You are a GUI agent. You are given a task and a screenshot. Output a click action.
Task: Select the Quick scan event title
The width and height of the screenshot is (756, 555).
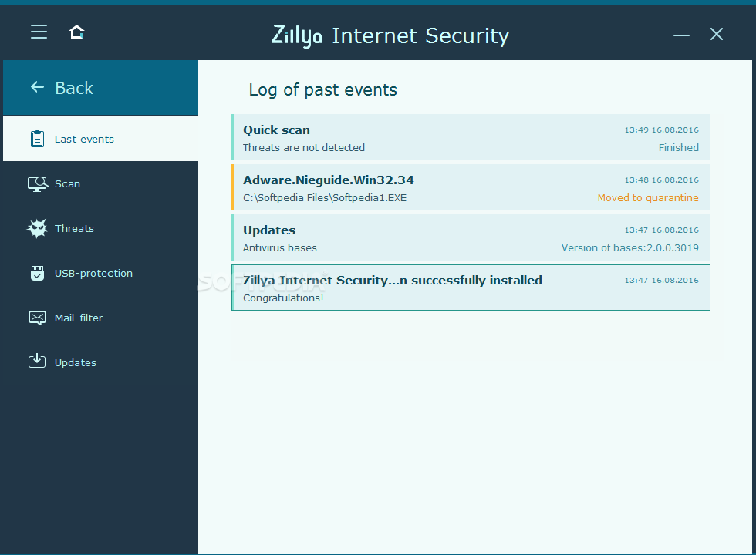276,130
